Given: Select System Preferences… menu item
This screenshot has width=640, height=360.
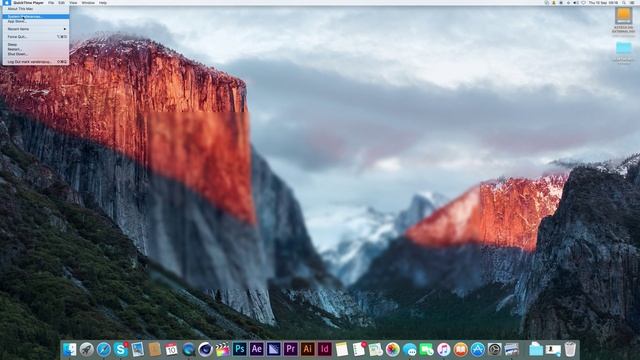Looking at the screenshot, I should pyautogui.click(x=36, y=17).
